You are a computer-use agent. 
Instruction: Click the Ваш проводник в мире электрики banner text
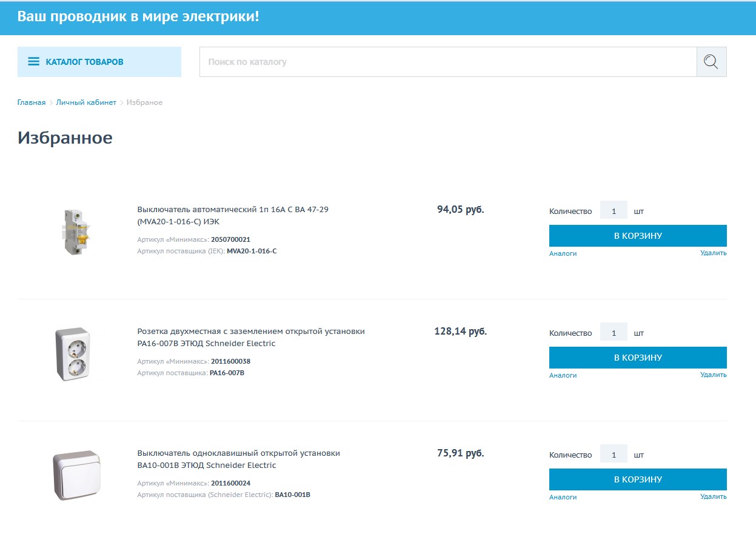point(138,16)
